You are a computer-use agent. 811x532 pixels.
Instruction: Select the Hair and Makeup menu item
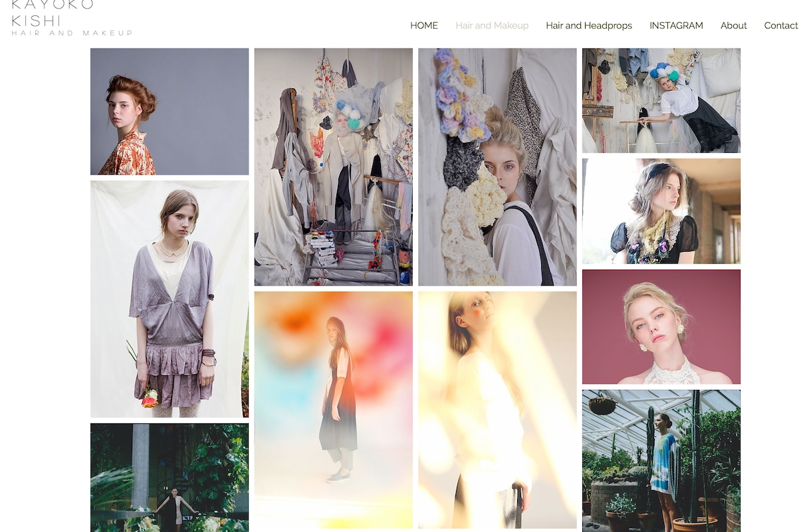(x=492, y=25)
